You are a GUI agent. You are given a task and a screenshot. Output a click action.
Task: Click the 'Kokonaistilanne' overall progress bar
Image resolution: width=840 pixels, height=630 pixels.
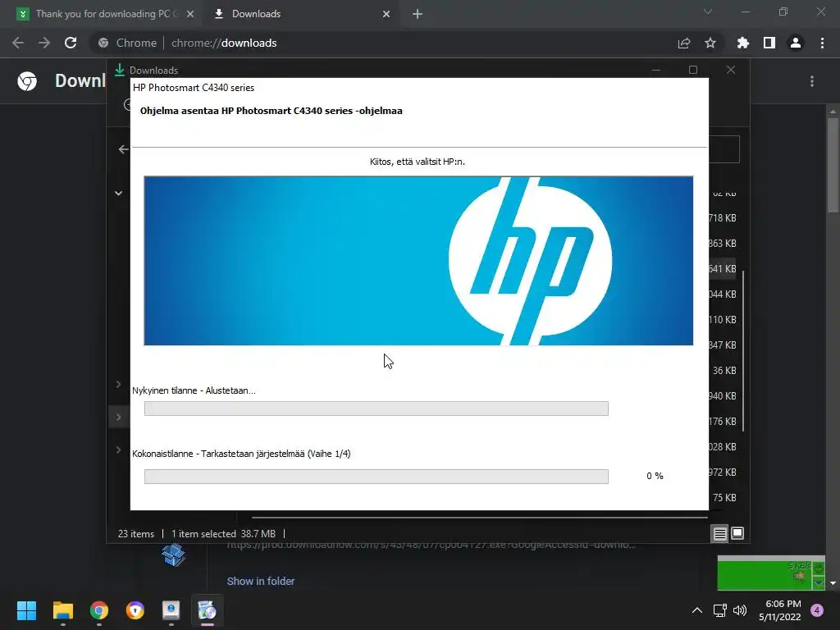pos(376,477)
